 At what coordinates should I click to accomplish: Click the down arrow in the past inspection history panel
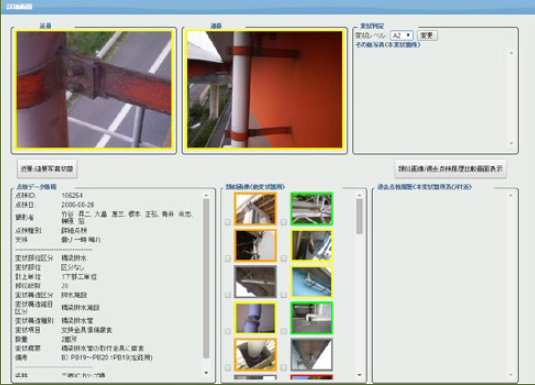pyautogui.click(x=511, y=375)
